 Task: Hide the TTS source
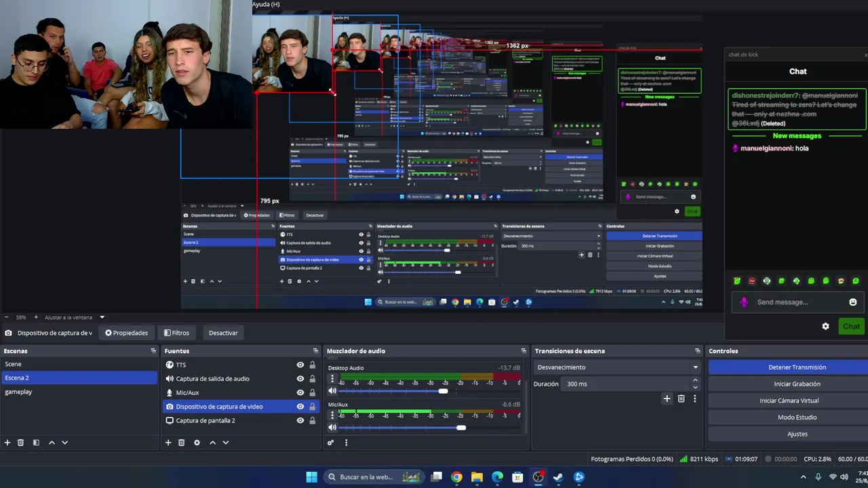pyautogui.click(x=300, y=365)
